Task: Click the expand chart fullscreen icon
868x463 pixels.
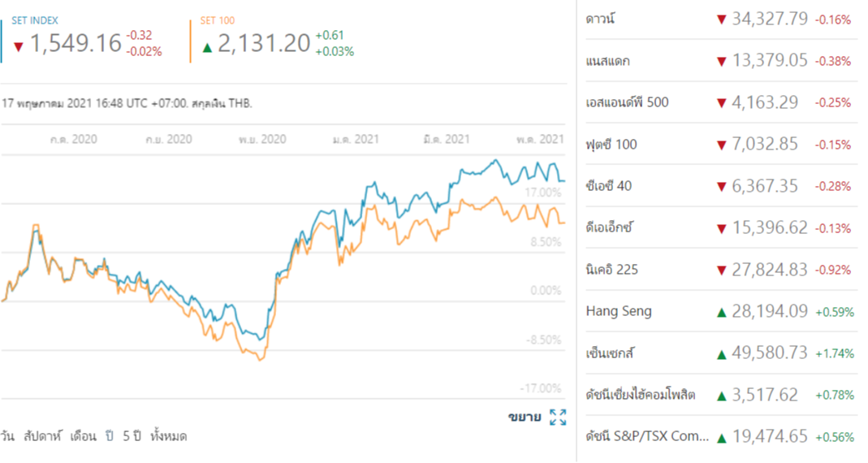Action: coord(558,418)
